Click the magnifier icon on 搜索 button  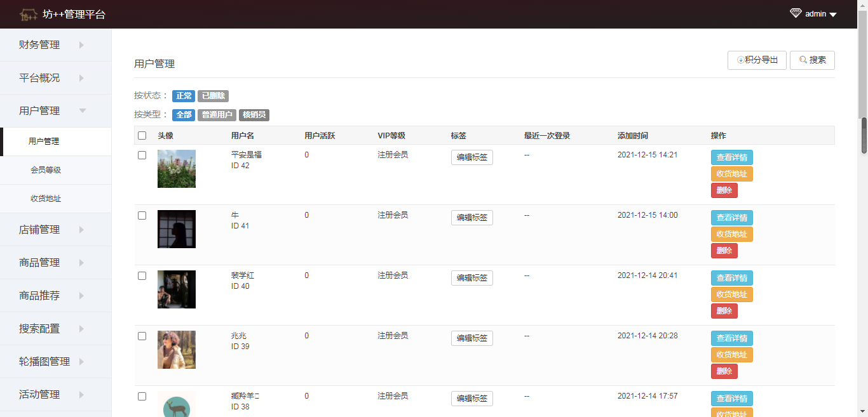point(803,60)
